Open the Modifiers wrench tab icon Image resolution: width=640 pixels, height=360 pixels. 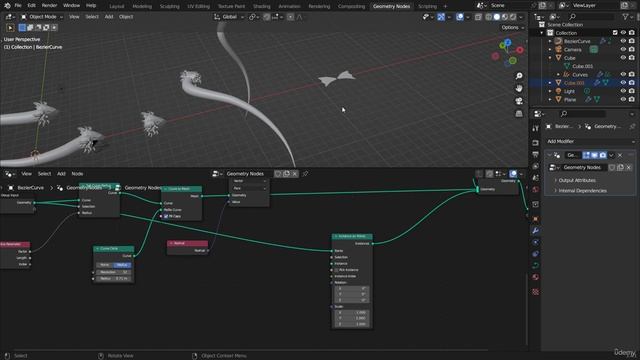pos(536,231)
